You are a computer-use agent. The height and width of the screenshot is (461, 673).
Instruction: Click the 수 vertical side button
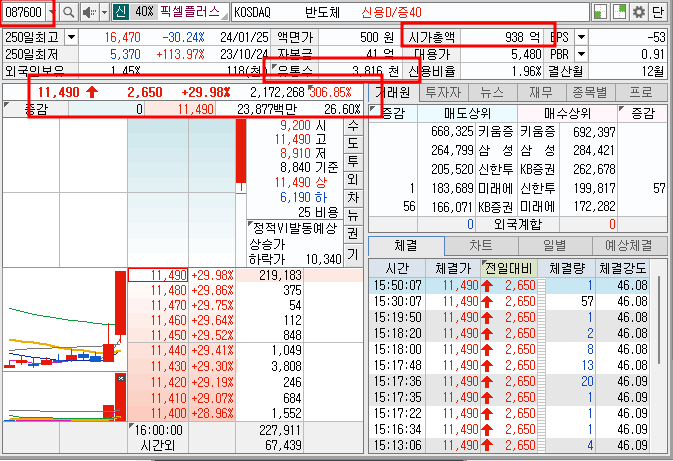click(x=353, y=125)
